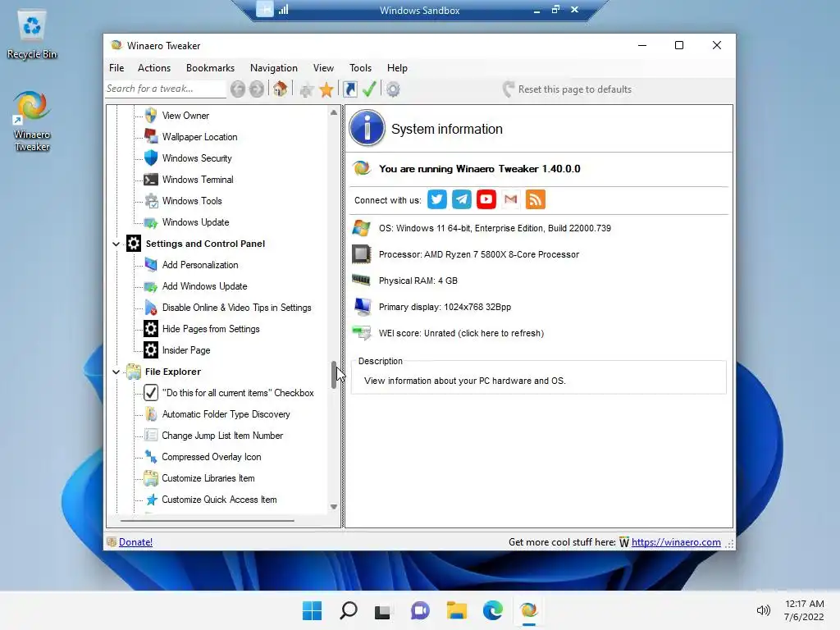Screen dimensions: 840x630
Task: Click the Back navigation arrow in toolbar
Action: point(238,89)
